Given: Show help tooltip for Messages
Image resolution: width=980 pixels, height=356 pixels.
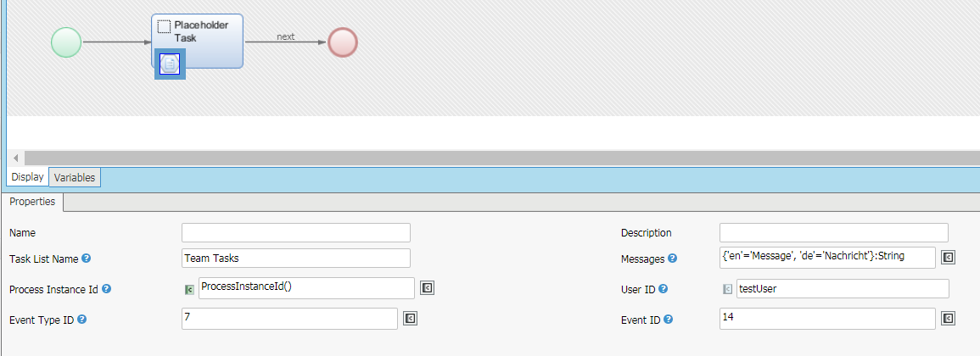Looking at the screenshot, I should click(x=672, y=259).
